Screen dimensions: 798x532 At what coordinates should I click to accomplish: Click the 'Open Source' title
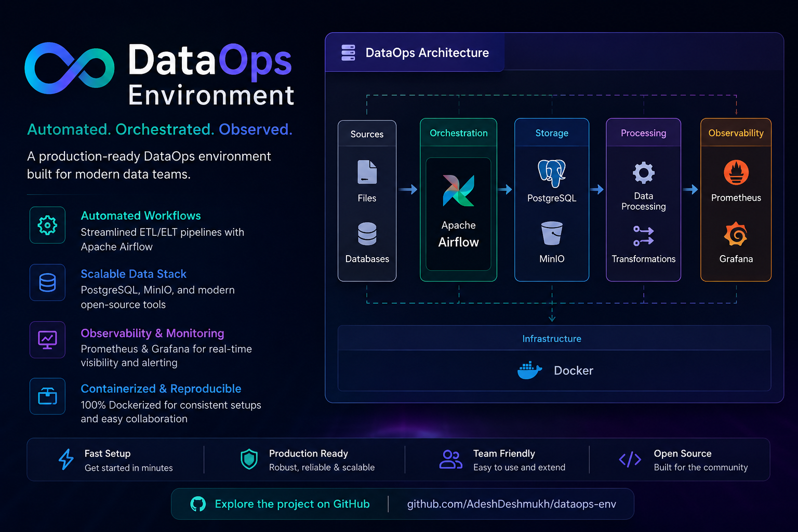pos(683,454)
